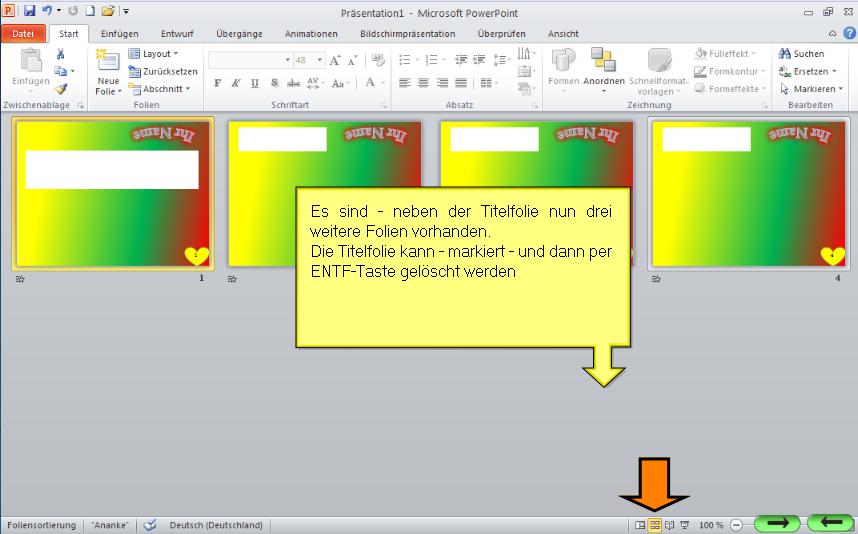The height and width of the screenshot is (534, 858).
Task: Click the Einfügen clipboard icon
Action: click(30, 64)
